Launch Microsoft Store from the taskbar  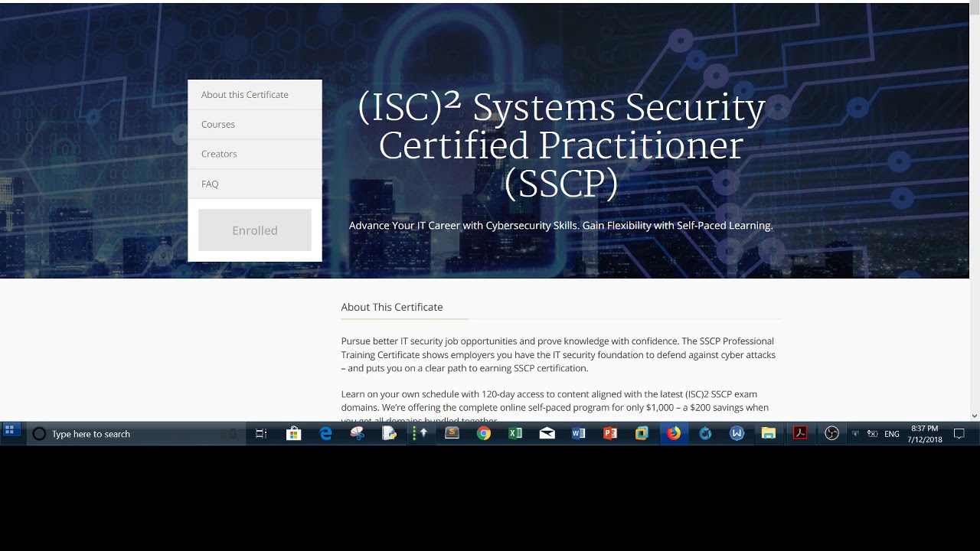point(294,434)
